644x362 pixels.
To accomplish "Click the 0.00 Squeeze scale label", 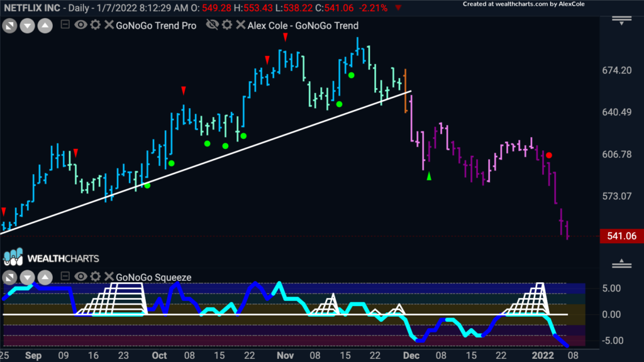I will 611,315.
